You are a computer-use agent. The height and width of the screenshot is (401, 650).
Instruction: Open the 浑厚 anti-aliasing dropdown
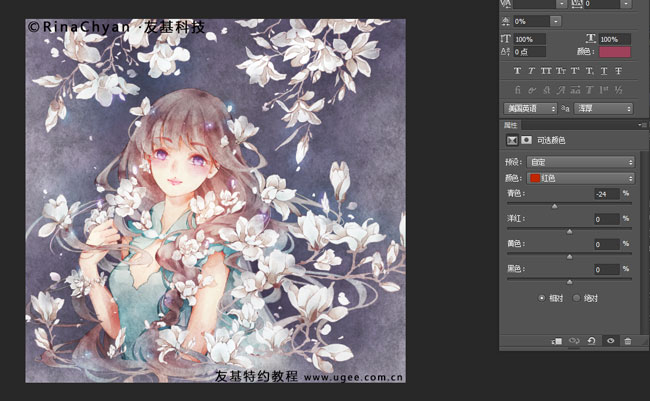tap(603, 109)
